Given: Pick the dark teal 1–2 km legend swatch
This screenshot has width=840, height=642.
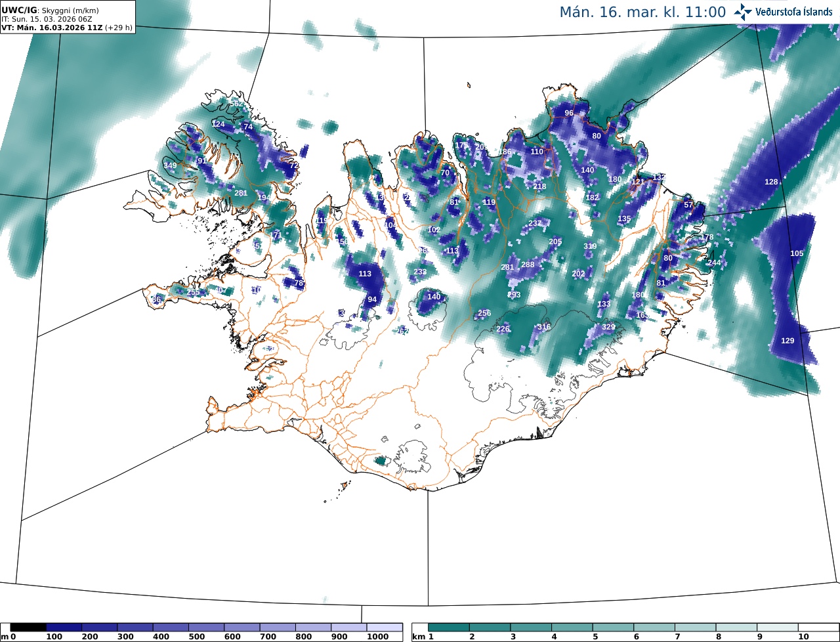Looking at the screenshot, I should [450, 628].
